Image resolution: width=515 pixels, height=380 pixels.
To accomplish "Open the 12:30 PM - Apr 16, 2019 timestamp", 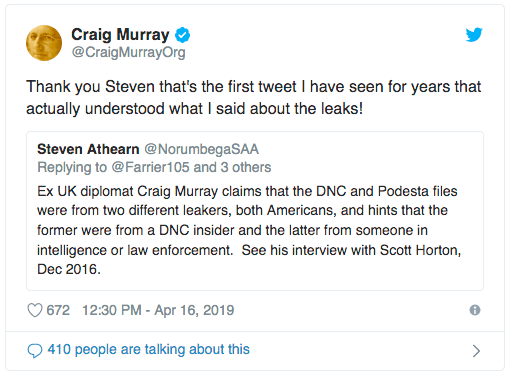I will tap(158, 310).
